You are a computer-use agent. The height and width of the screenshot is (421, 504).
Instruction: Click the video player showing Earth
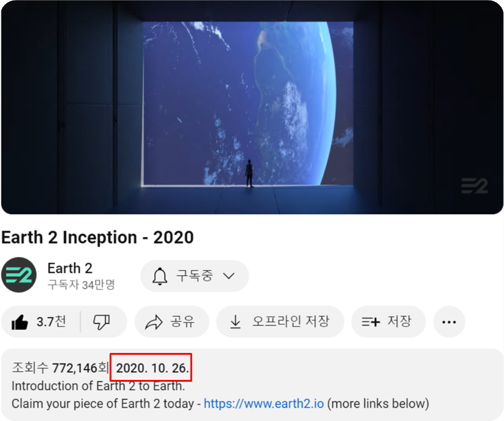tap(252, 107)
